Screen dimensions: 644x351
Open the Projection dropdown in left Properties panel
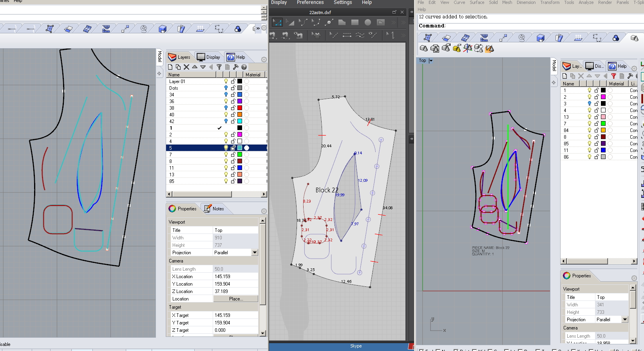click(255, 253)
